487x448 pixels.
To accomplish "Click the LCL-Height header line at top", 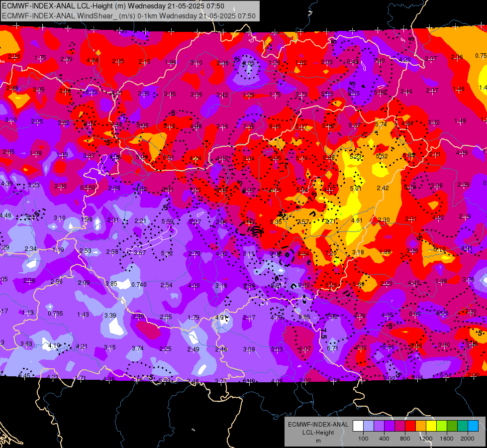I will pos(113,6).
